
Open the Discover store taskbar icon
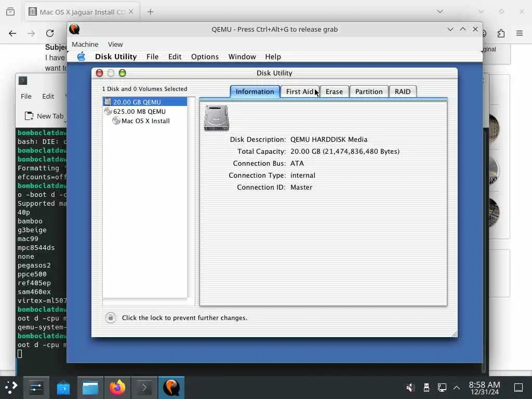[63, 388]
